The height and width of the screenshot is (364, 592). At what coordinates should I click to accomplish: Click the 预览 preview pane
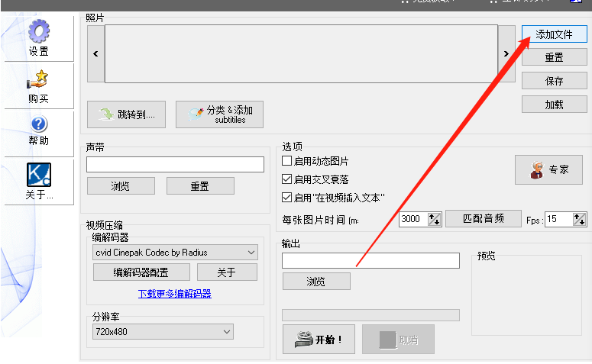tap(526, 295)
